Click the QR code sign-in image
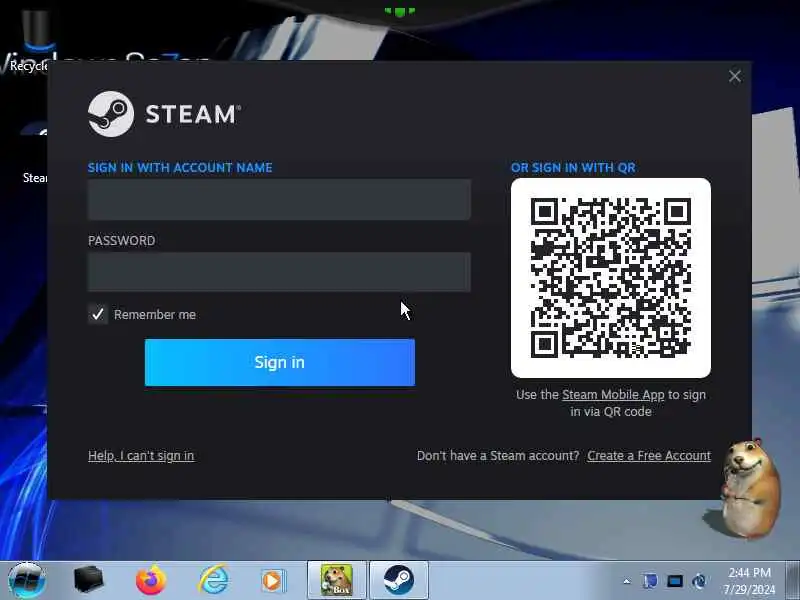800x600 pixels. click(611, 278)
